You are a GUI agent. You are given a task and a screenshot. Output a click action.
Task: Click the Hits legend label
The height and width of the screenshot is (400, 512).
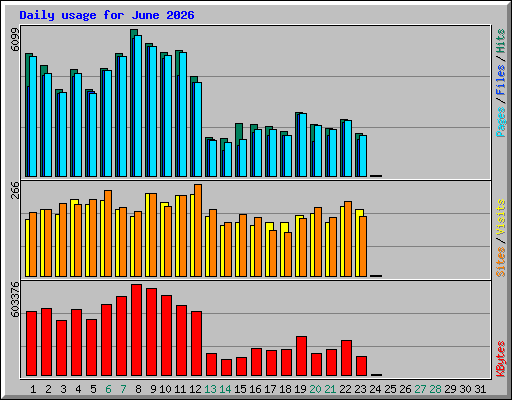click(501, 41)
